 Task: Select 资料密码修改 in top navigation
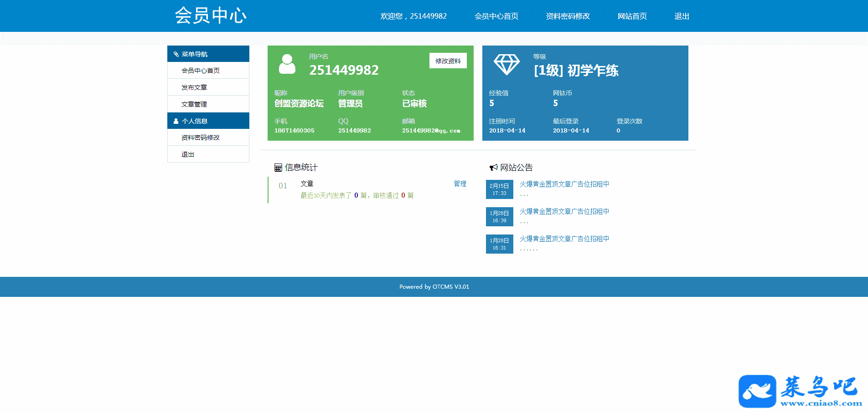(568, 16)
